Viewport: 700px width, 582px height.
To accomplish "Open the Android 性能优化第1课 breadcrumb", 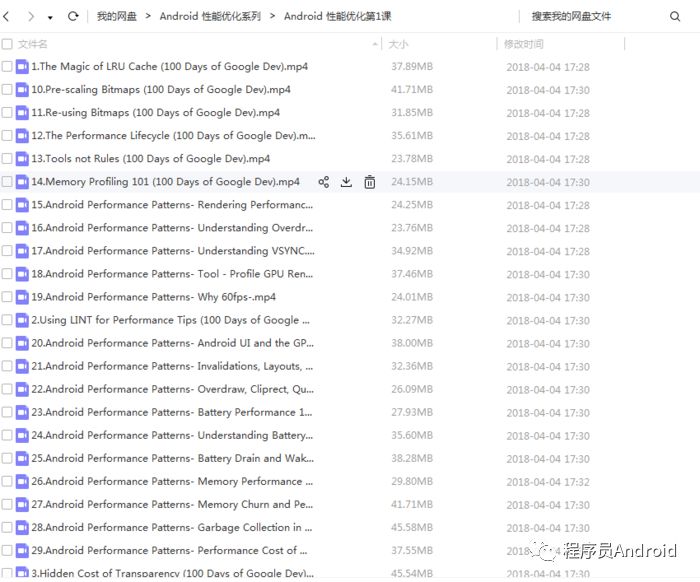I will click(x=338, y=17).
